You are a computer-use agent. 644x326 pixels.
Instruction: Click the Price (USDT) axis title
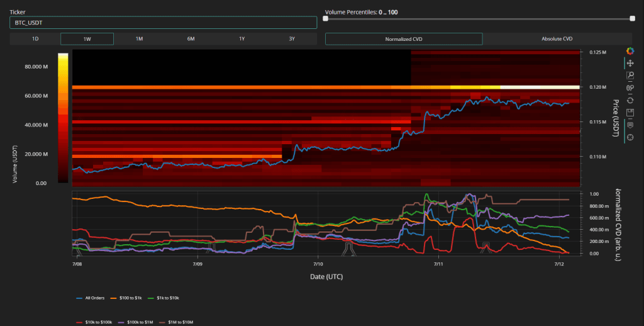[615, 118]
